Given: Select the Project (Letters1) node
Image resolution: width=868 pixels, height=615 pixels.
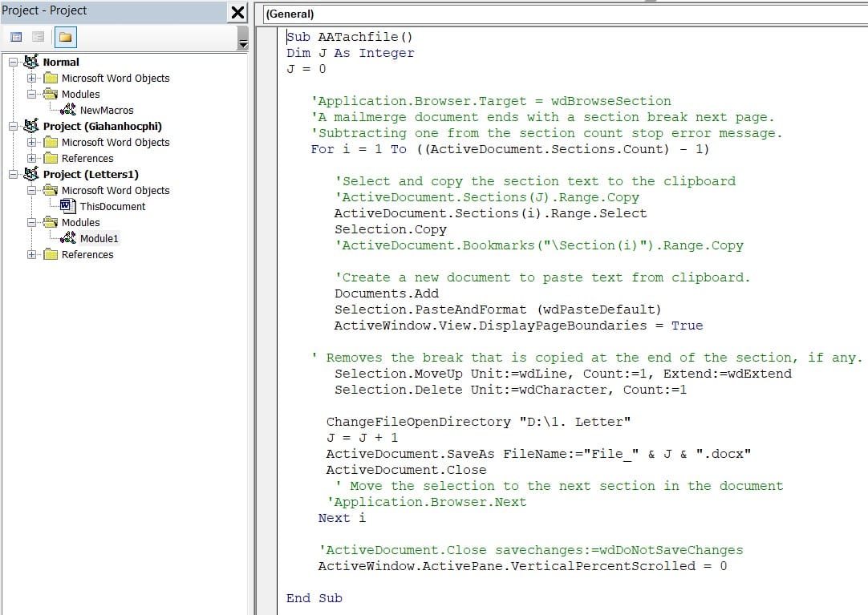Looking at the screenshot, I should 66,174.
